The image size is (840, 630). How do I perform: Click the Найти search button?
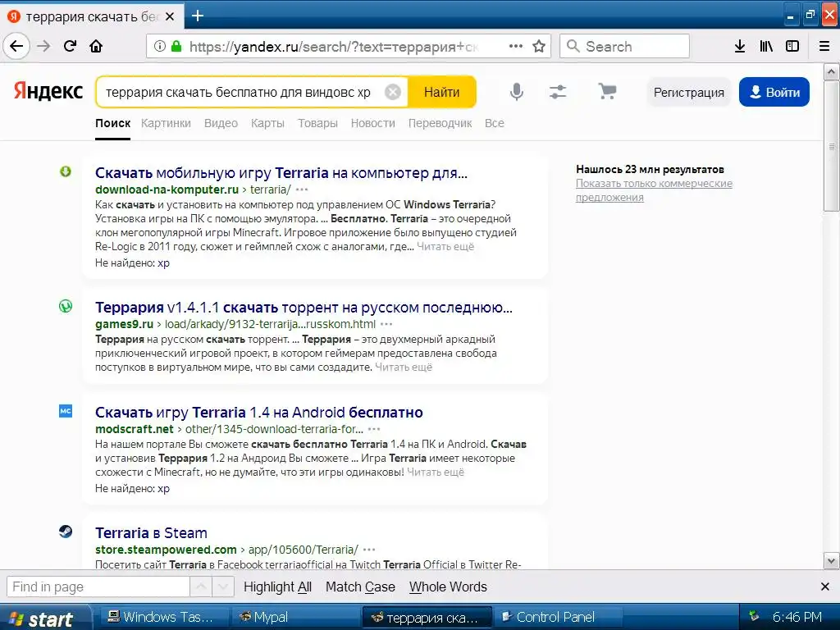pyautogui.click(x=442, y=92)
